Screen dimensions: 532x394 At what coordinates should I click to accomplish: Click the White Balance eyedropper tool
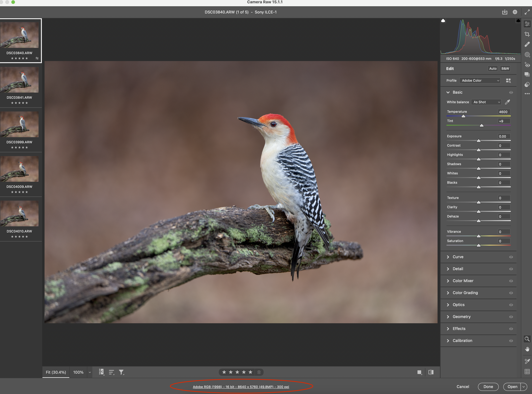(x=507, y=102)
